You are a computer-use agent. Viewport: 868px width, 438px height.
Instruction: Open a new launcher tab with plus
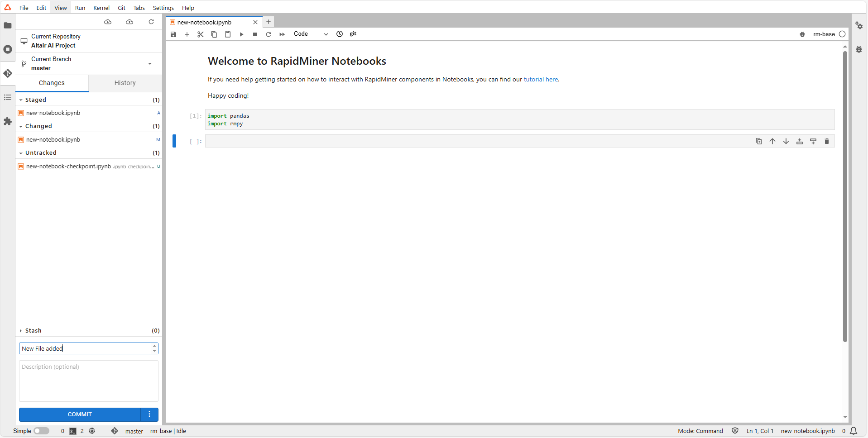(269, 22)
